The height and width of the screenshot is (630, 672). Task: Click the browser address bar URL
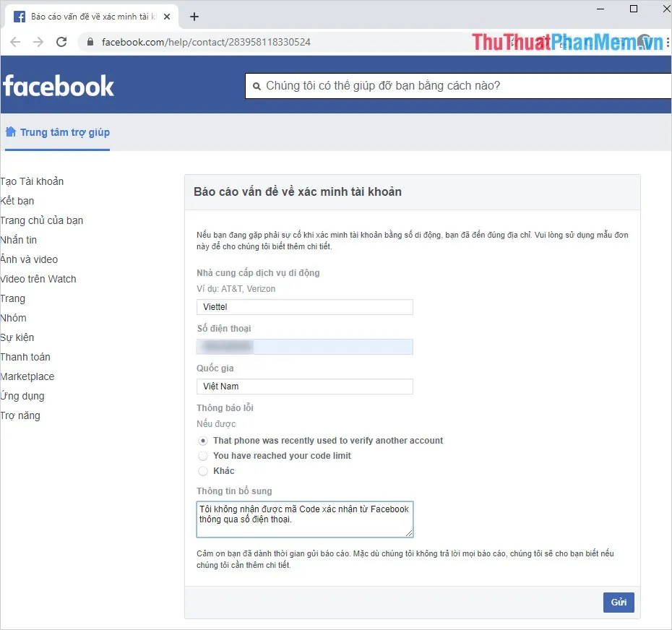click(202, 42)
